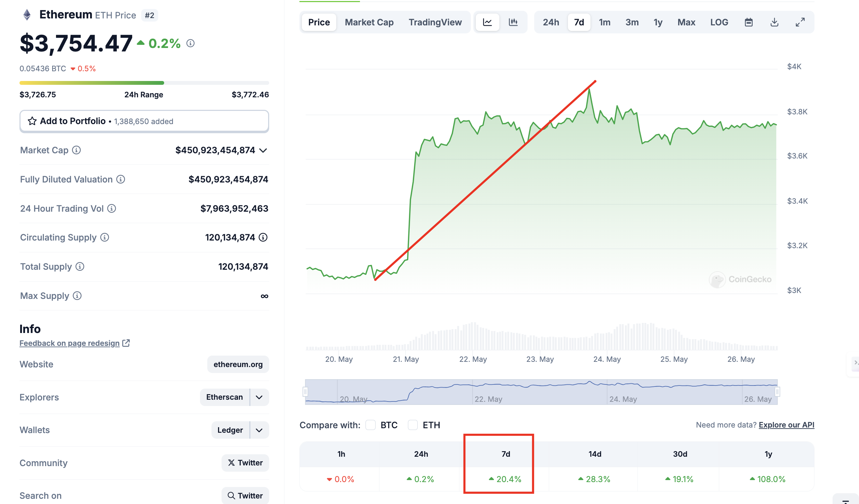This screenshot has width=859, height=504.
Task: Show 24 Hour Trading Vol info tooltip
Action: tap(111, 209)
